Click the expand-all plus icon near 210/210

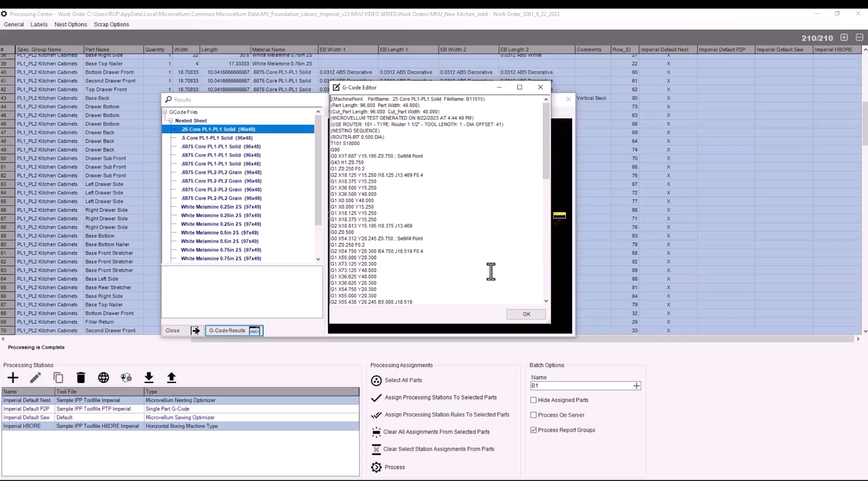tap(844, 38)
